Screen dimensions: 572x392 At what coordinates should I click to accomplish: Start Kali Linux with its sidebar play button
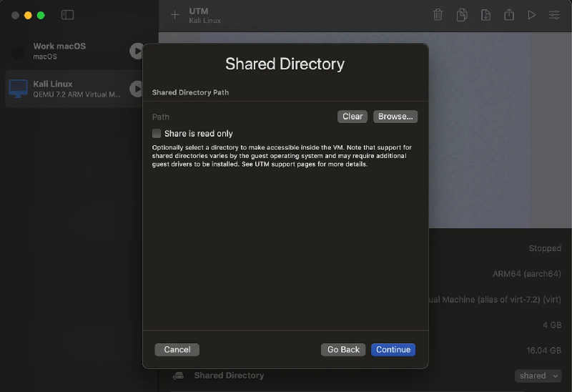(136, 89)
